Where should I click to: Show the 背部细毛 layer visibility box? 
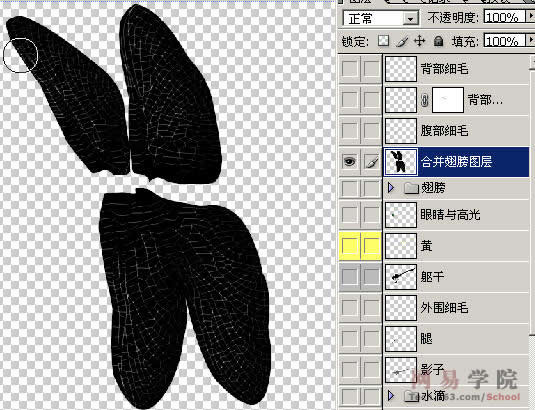pyautogui.click(x=349, y=69)
